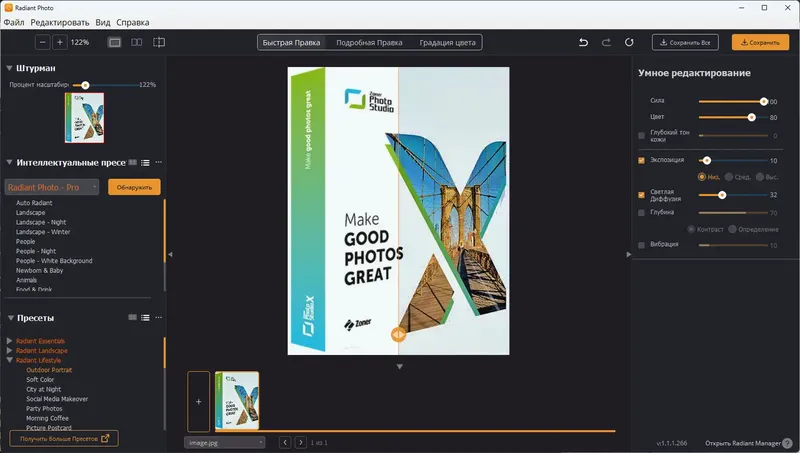Click Обнаружить button
The height and width of the screenshot is (453, 800).
[134, 187]
